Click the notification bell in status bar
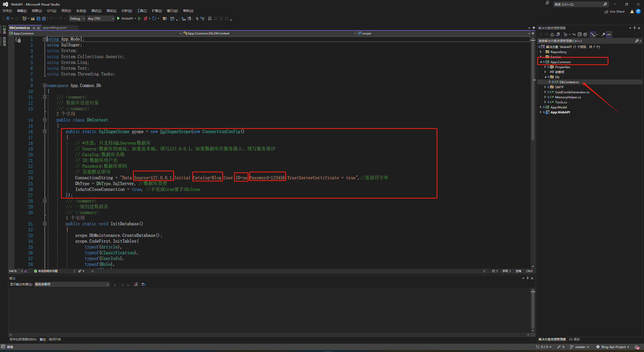 tap(637, 347)
